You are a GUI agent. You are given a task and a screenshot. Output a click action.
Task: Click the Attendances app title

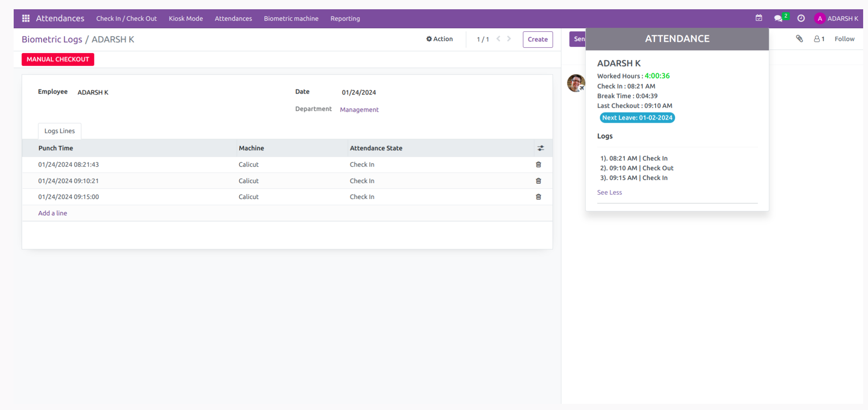60,19
